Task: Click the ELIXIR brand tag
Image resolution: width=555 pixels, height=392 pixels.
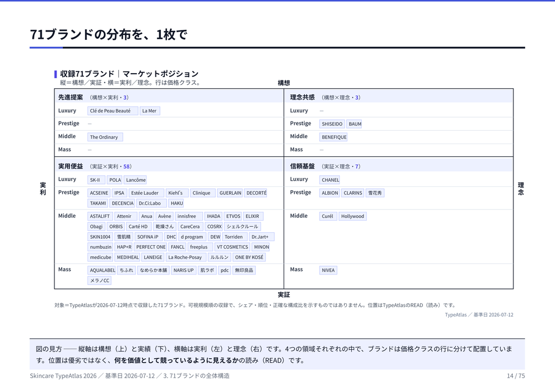Action: (253, 216)
